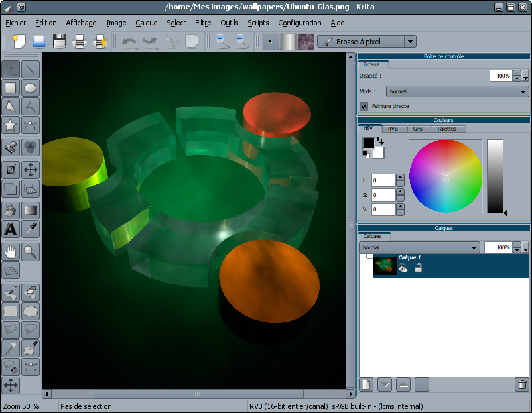Select the paint bucket Fill tool
This screenshot has width=532, height=413.
(x=11, y=211)
